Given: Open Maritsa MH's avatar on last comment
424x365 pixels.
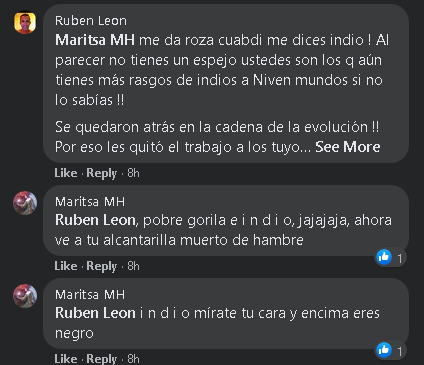Looking at the screenshot, I should pos(25,296).
